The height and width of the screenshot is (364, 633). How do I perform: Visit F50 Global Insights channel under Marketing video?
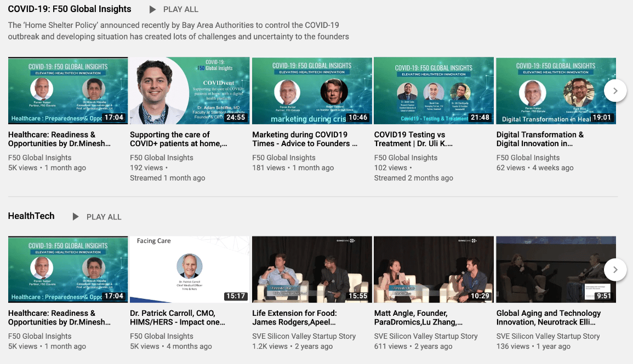(x=284, y=158)
